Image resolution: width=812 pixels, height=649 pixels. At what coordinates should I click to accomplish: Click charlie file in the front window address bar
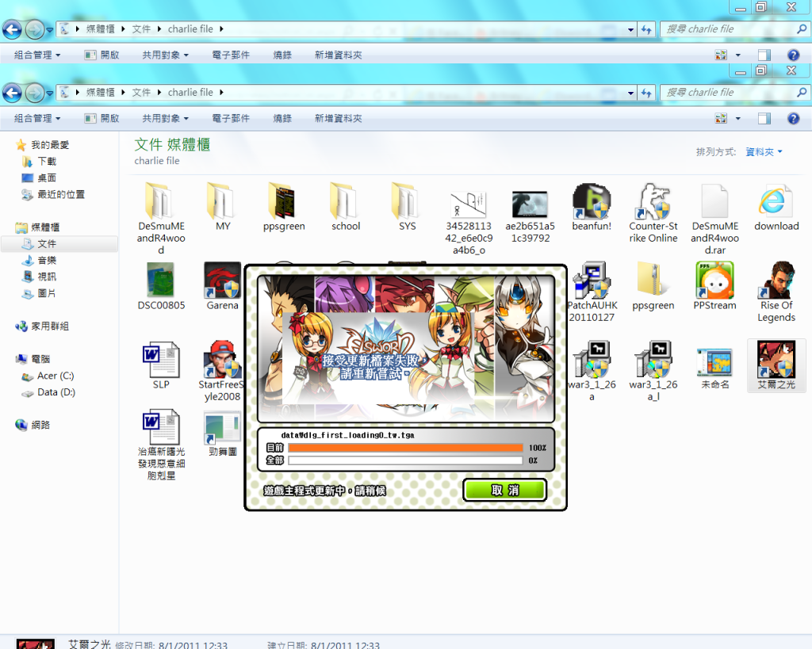pos(190,93)
